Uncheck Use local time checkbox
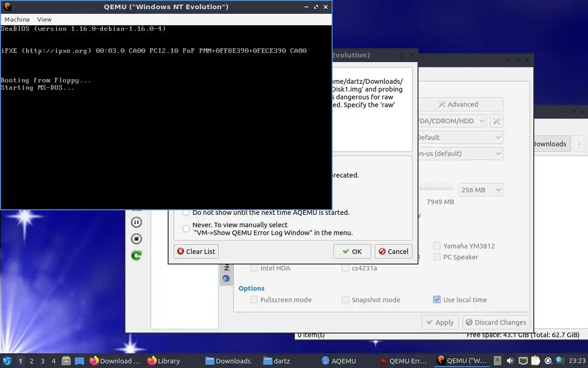Screen dimensions: 588x368 (437, 300)
